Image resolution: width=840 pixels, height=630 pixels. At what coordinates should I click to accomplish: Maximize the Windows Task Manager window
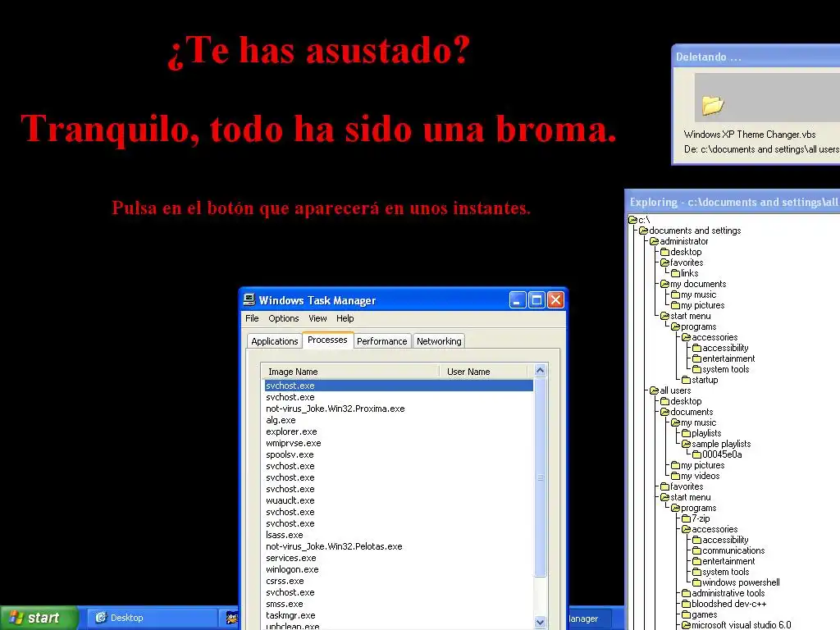click(x=536, y=300)
